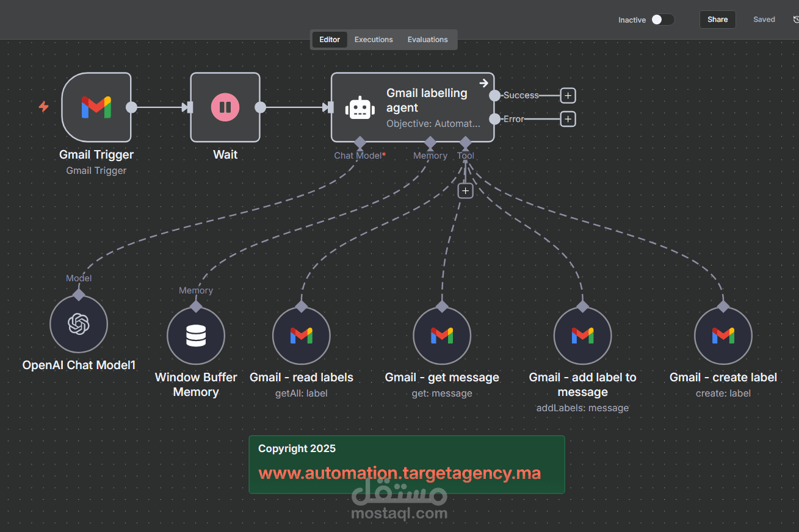Select the Wait node pause icon
The height and width of the screenshot is (532, 799).
(x=225, y=107)
